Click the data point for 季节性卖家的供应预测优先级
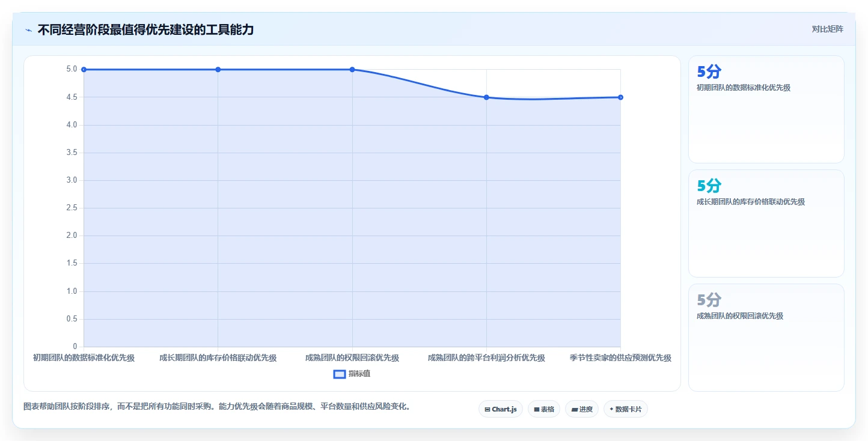 pos(620,97)
